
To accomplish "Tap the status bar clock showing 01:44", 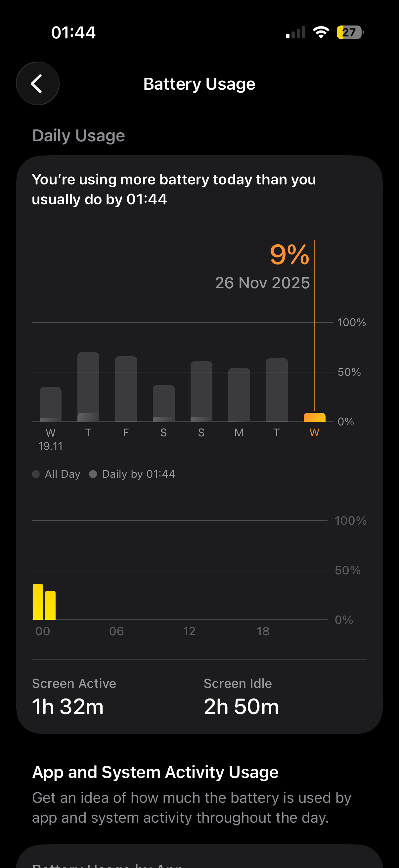I will (73, 33).
